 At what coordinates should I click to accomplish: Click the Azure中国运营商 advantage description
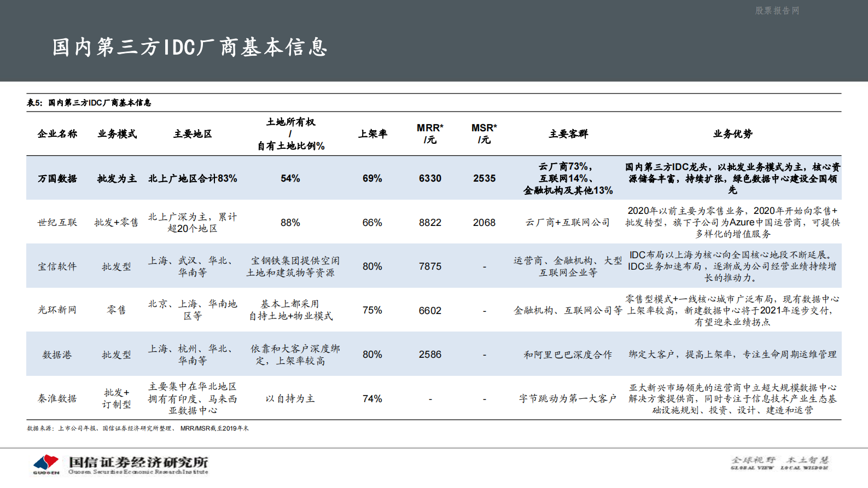(733, 223)
